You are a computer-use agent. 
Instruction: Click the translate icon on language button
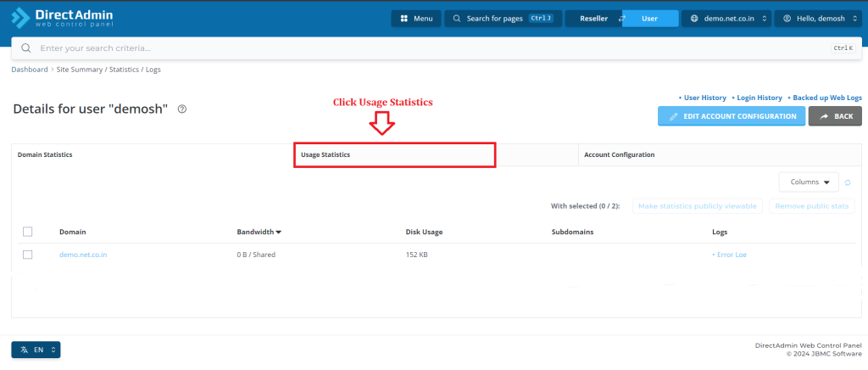click(25, 350)
